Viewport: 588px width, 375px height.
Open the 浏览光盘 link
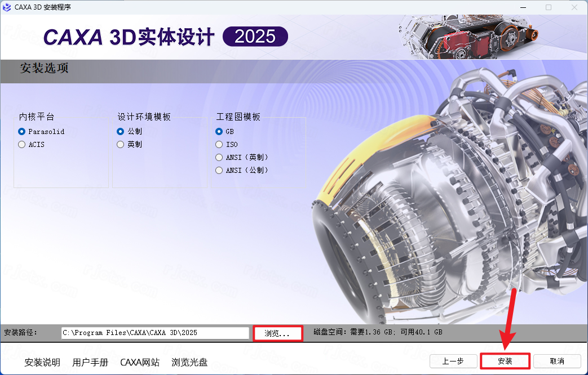pos(189,362)
